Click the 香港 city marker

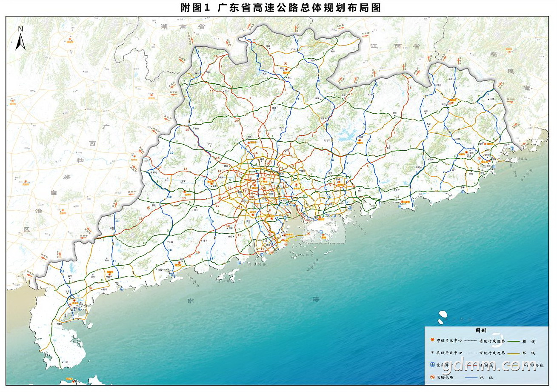323,235
